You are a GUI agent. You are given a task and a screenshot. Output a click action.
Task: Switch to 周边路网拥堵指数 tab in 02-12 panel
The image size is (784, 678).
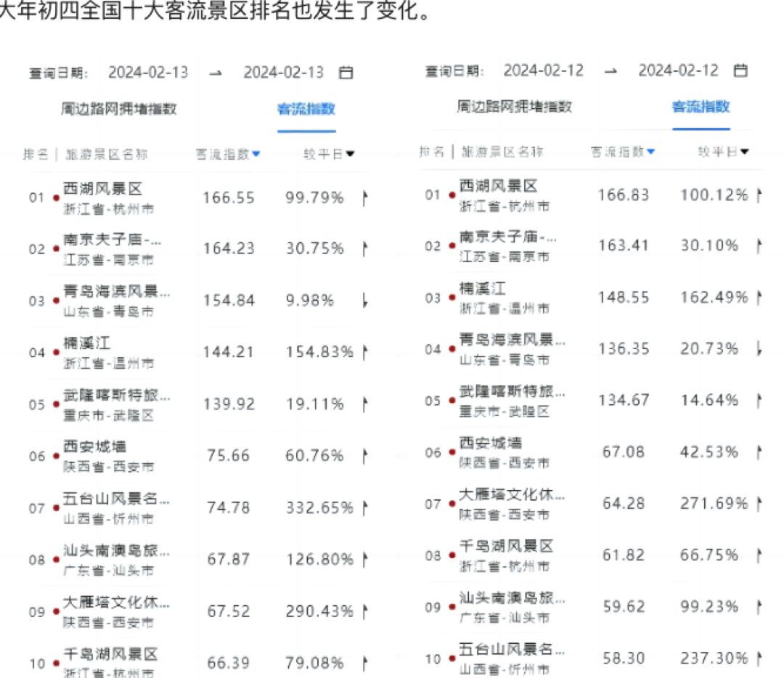[514, 107]
